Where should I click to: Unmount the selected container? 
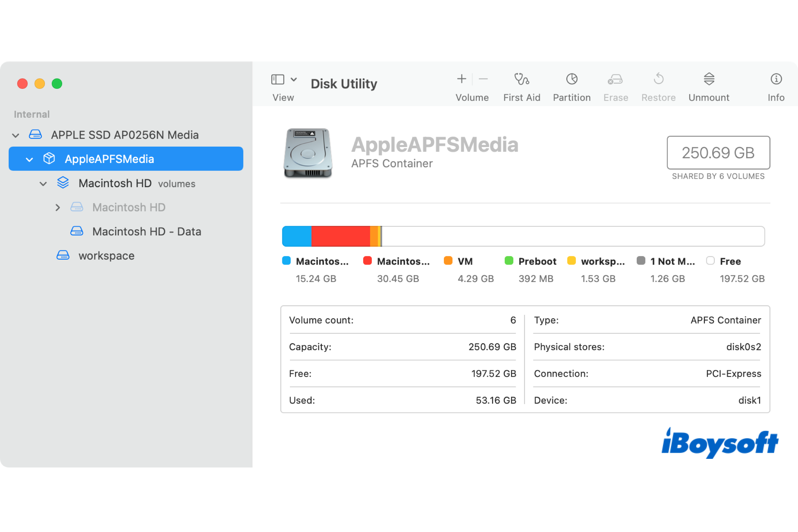point(709,85)
